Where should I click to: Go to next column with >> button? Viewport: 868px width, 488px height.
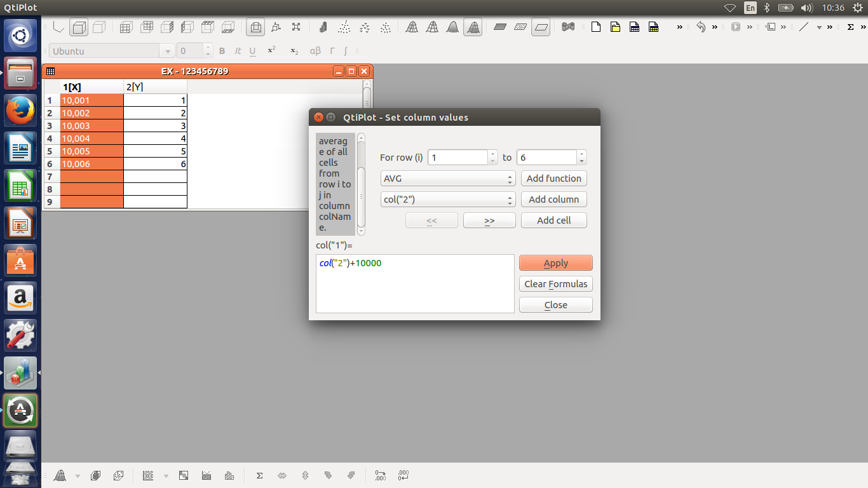click(x=489, y=220)
